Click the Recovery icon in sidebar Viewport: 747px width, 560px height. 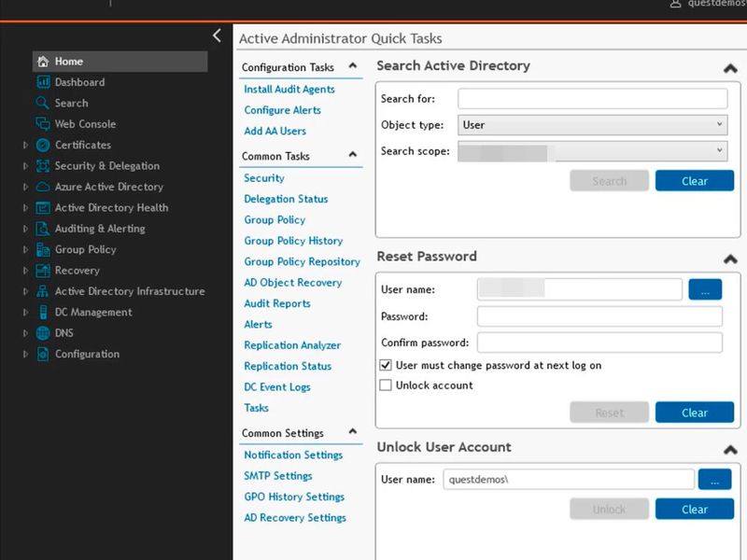coord(43,271)
